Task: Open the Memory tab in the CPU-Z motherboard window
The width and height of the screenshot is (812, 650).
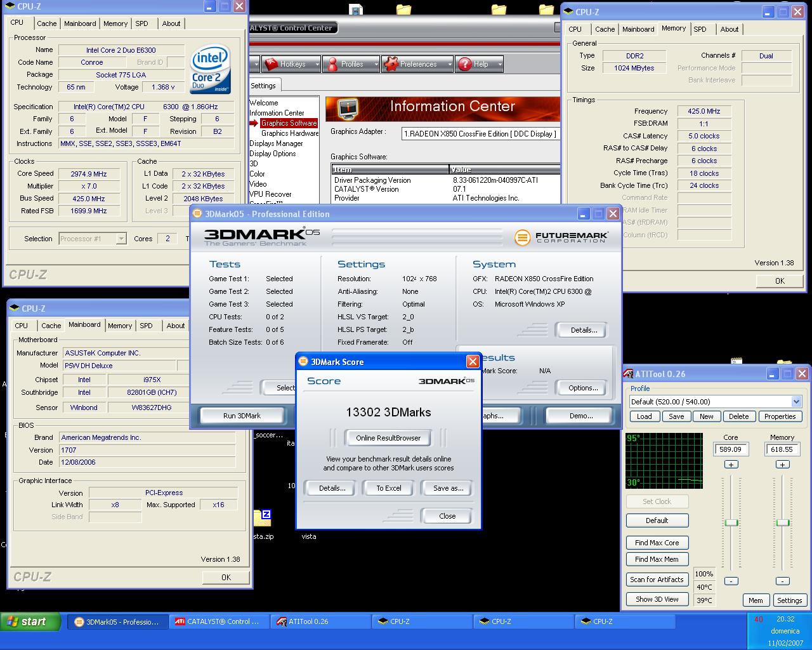Action: coord(120,326)
